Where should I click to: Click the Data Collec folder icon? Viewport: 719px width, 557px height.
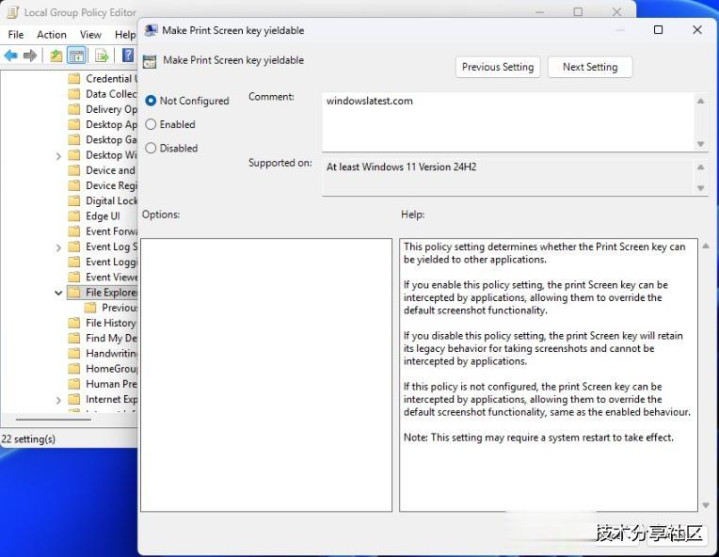point(74,94)
